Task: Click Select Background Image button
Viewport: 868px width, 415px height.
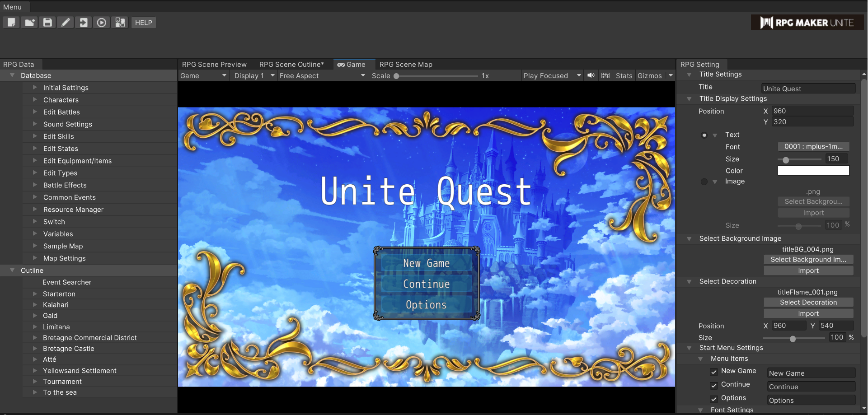Action: click(x=808, y=260)
